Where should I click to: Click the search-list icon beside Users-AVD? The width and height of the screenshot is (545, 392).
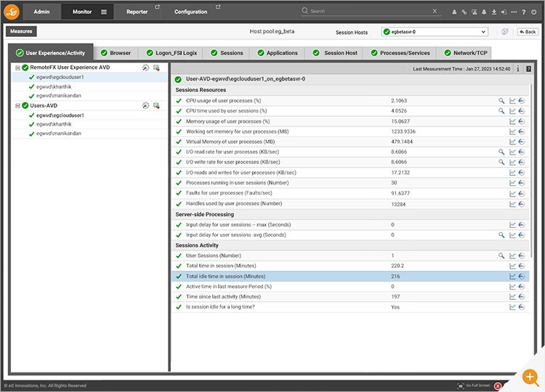[156, 105]
